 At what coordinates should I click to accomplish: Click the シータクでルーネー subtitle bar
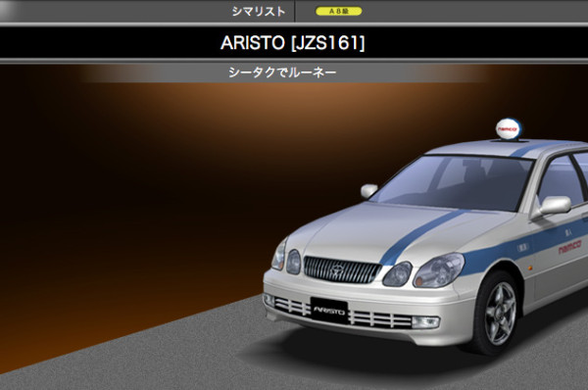pos(282,73)
